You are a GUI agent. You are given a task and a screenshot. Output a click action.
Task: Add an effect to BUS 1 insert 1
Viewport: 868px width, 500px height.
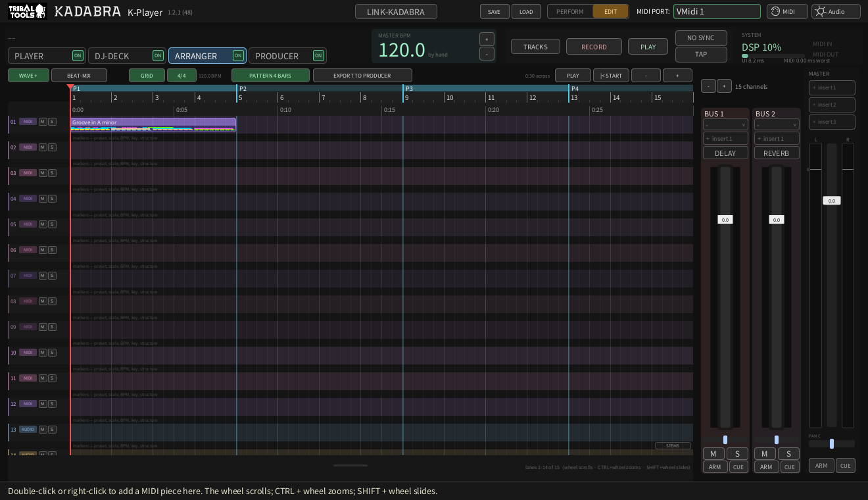pos(725,138)
